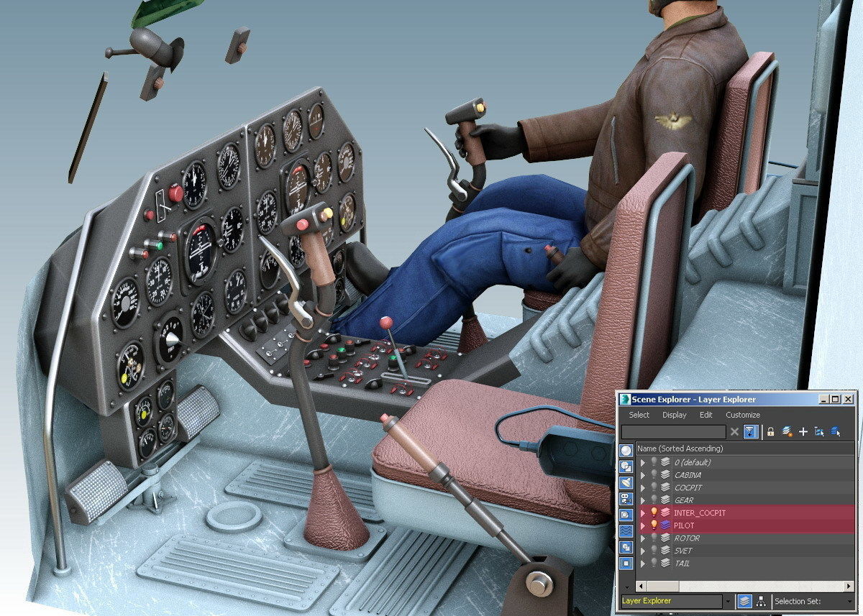The width and height of the screenshot is (863, 616).
Task: Select the CABINA layer name
Action: pos(688,475)
